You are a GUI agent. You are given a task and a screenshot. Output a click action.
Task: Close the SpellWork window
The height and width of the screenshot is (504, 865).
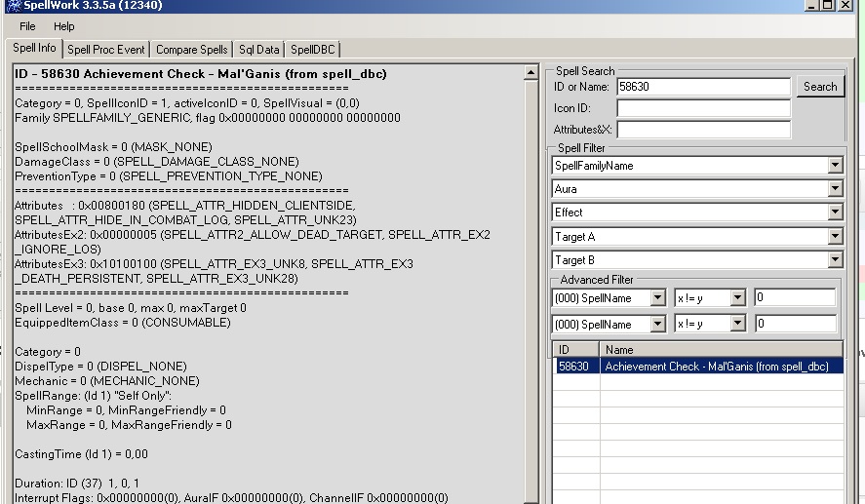click(x=845, y=5)
